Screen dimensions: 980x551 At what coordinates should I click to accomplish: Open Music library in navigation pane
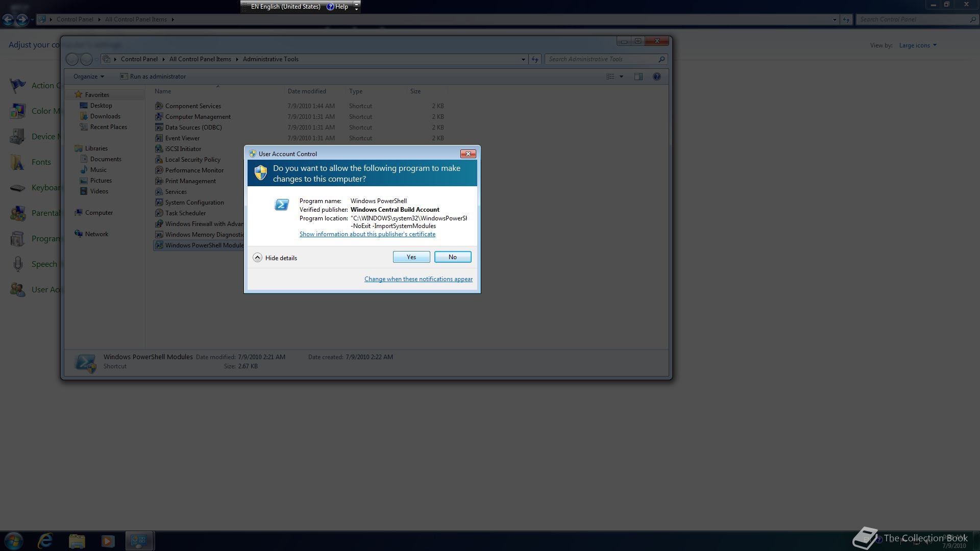tap(99, 170)
